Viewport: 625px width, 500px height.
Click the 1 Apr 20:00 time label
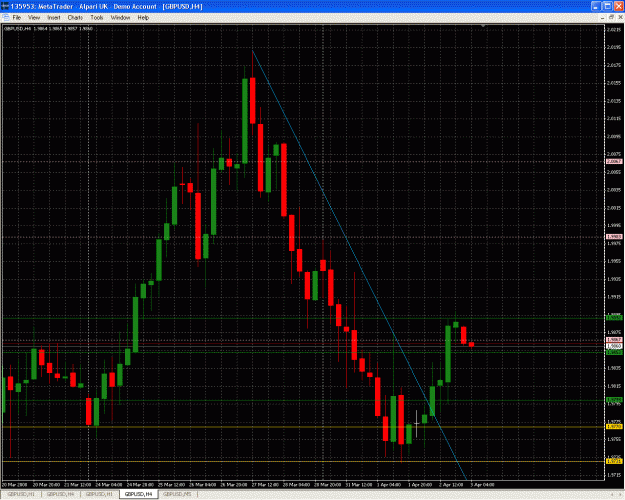(x=421, y=485)
